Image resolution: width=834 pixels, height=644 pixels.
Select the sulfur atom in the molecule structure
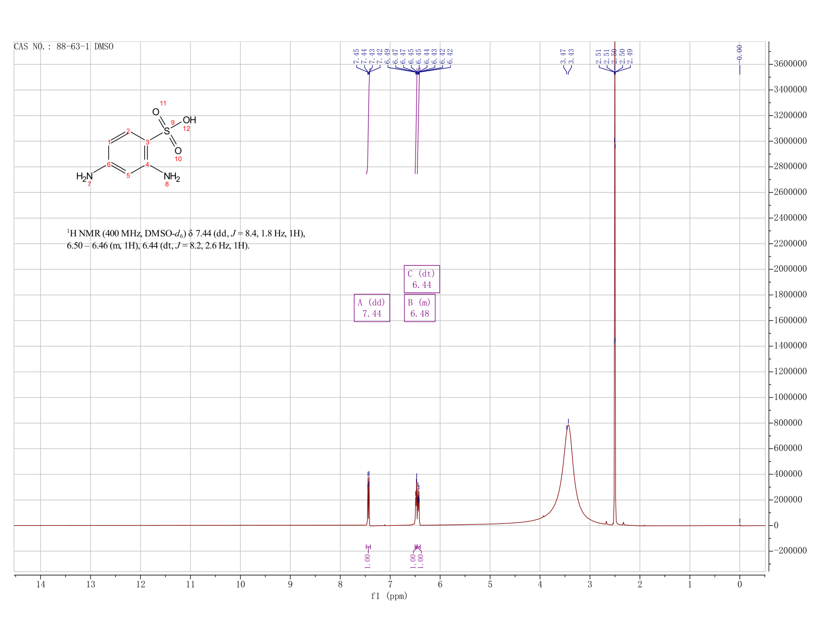coord(166,131)
